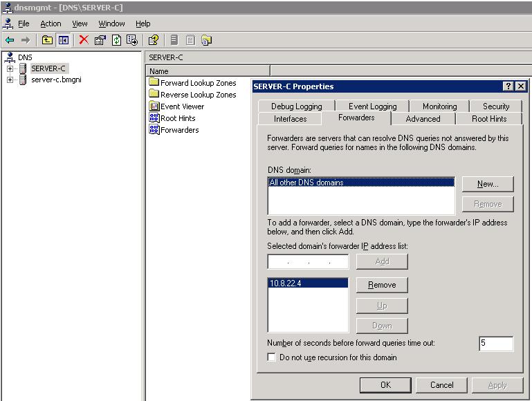532x401 pixels.
Task: Expand the server-c.bmgni tree node
Action: coord(10,80)
